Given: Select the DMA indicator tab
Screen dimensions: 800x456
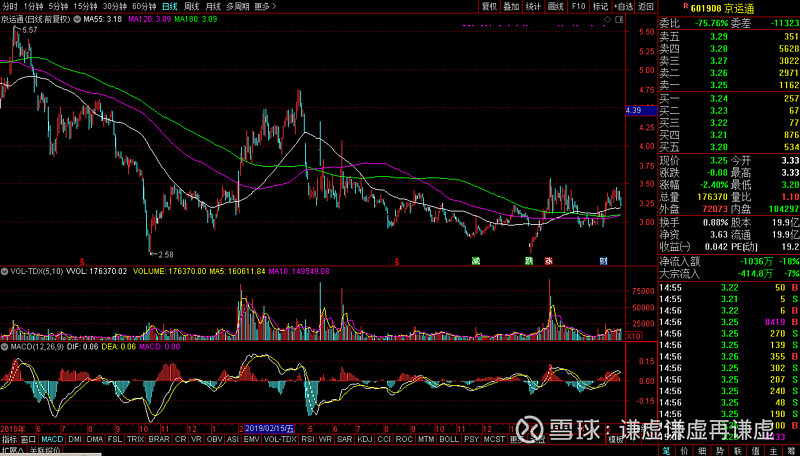Looking at the screenshot, I should (94, 439).
